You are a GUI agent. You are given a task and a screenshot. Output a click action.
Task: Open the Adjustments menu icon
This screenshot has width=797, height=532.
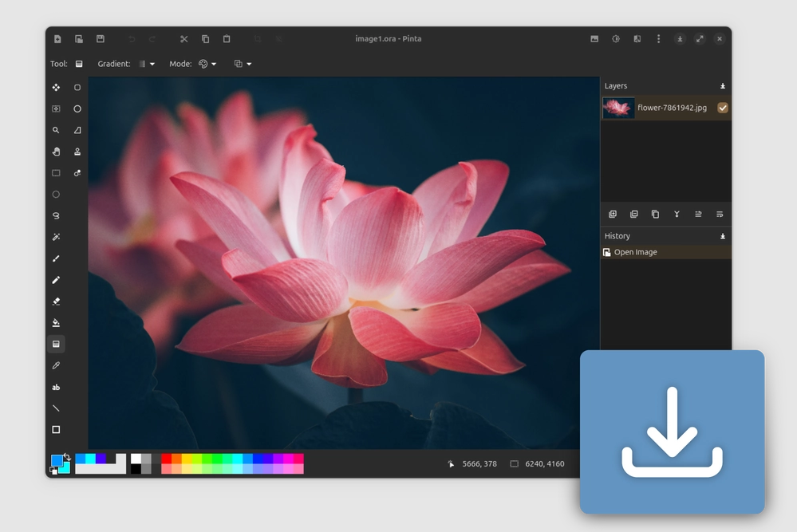pyautogui.click(x=616, y=39)
